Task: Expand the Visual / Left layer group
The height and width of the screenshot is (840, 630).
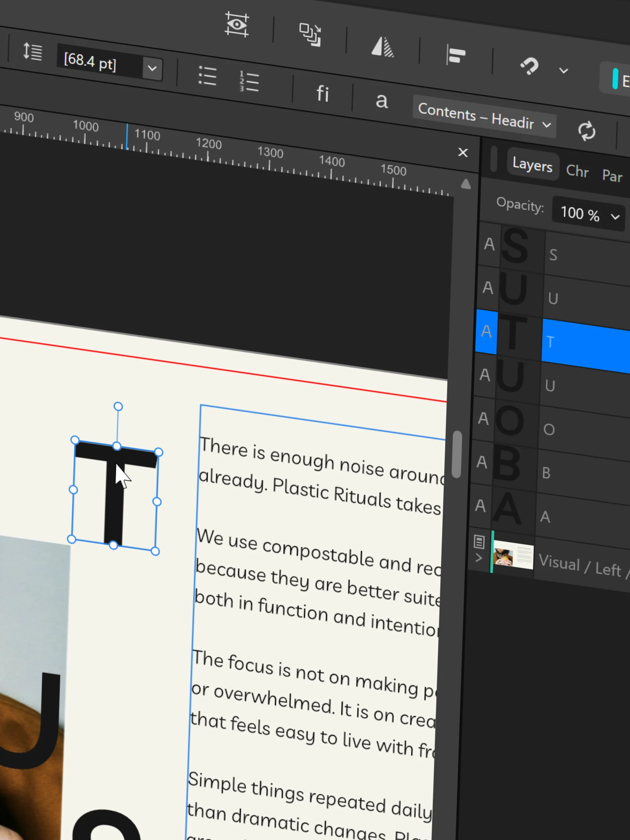Action: point(478,558)
